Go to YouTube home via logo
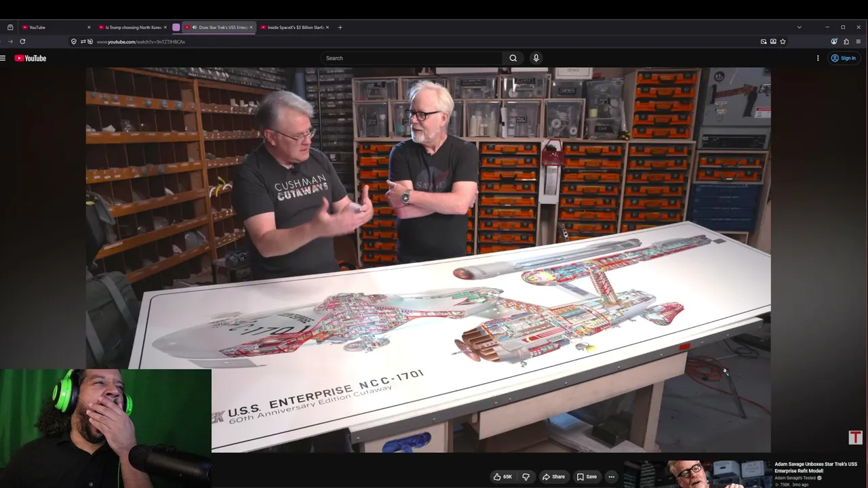868x488 pixels. tap(30, 58)
